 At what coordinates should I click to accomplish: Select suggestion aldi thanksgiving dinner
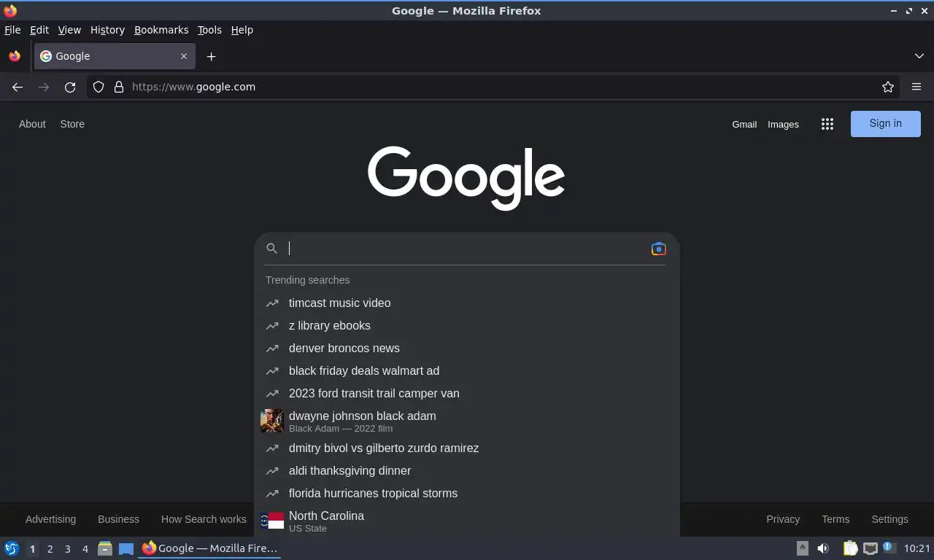[x=467, y=470]
